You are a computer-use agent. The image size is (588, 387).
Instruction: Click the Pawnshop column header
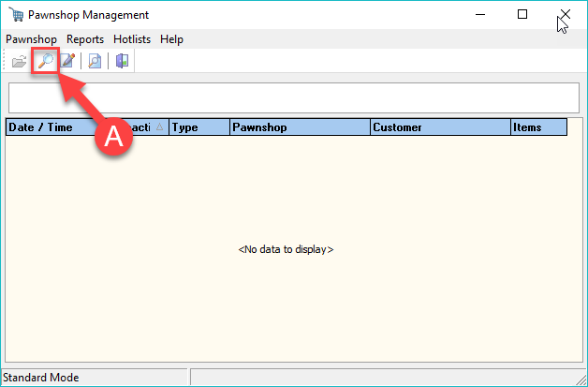(299, 127)
